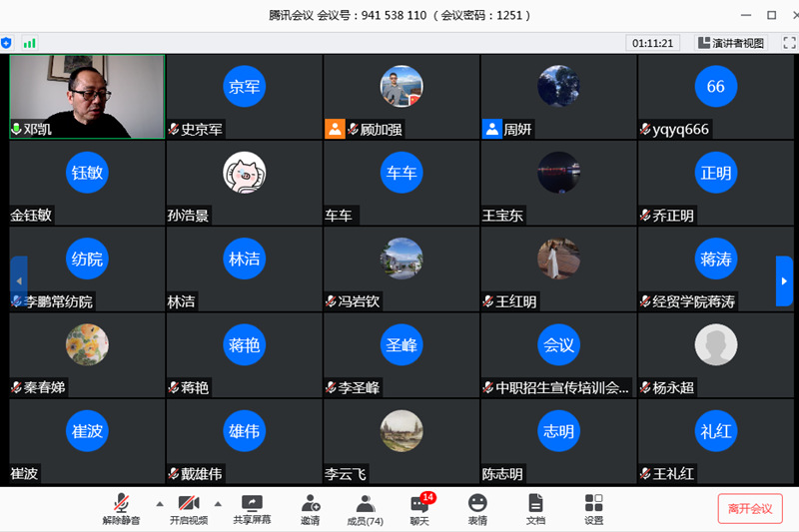Screen dimensions: 799x532
Task: Click 王礼红 avatar circle
Action: pos(716,431)
